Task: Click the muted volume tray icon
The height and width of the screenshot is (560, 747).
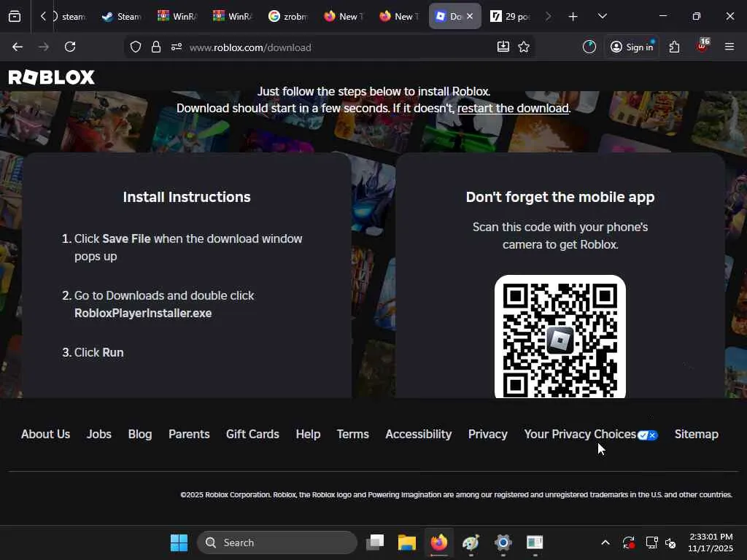Action: click(x=671, y=542)
